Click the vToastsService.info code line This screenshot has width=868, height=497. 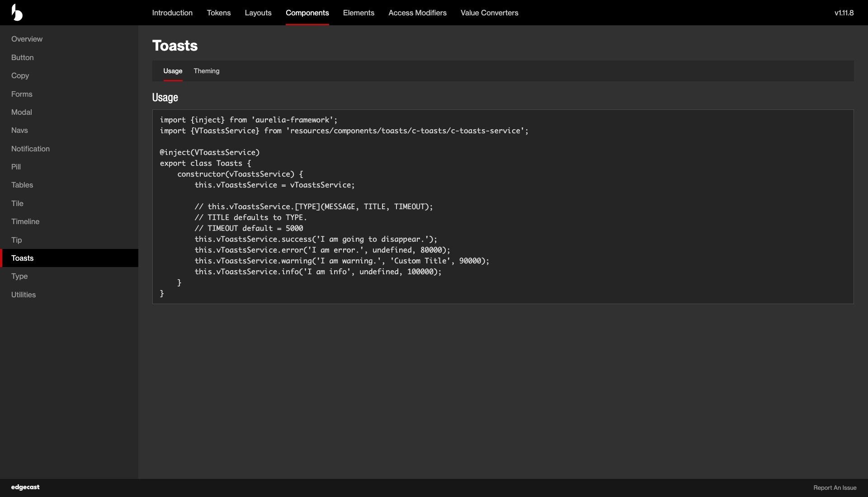point(318,272)
